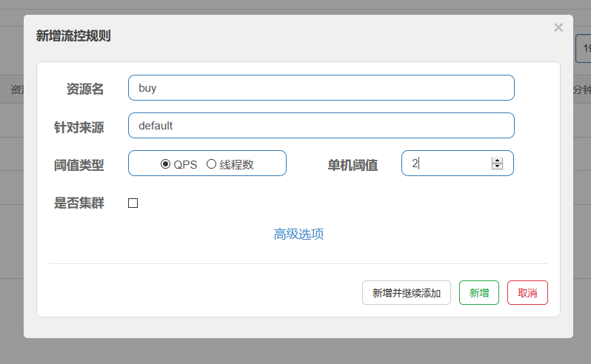Screen dimensions: 591x364
Task: Click the 单机阈值 label text
Action: pos(353,165)
